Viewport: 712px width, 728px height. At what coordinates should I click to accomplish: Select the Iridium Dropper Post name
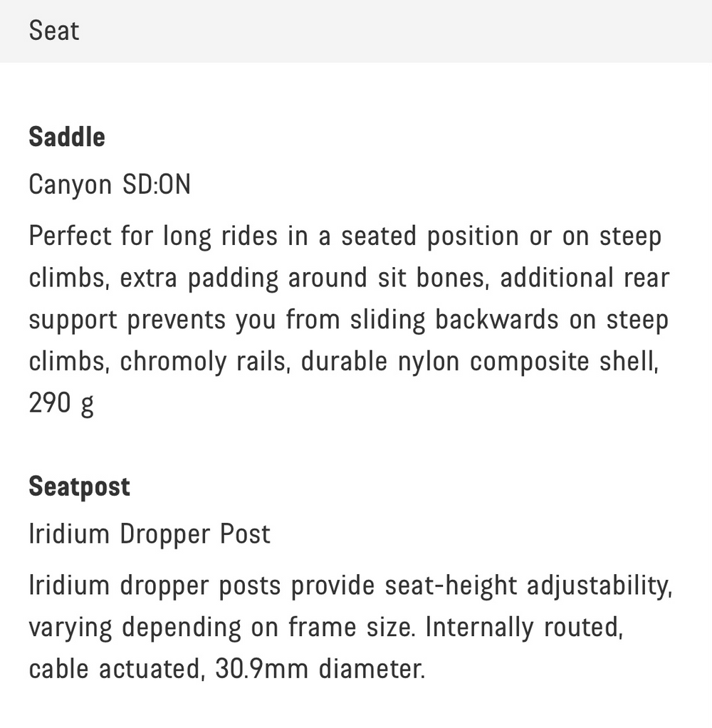tap(150, 534)
